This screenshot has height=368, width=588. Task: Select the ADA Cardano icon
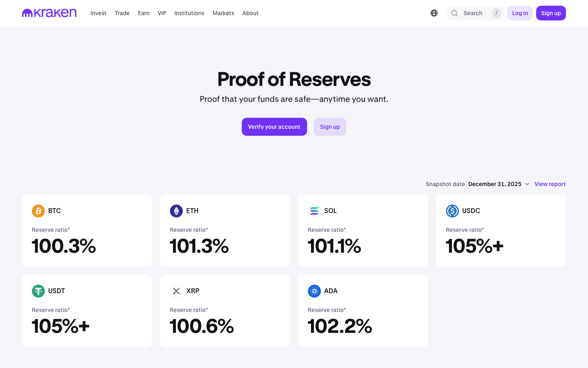(x=314, y=291)
